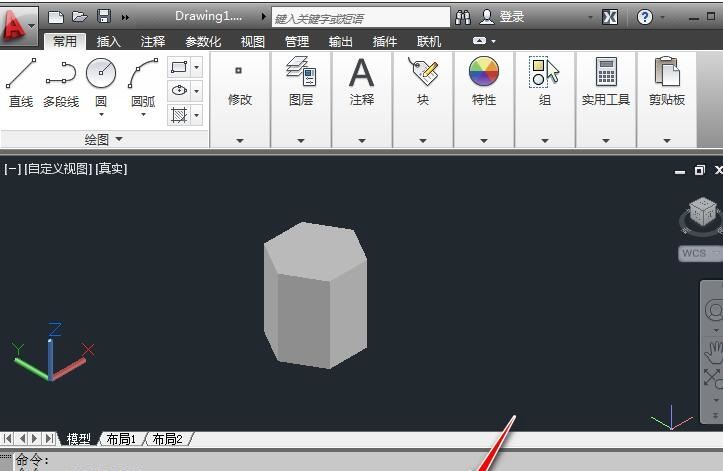Click the Open file folder icon
The width and height of the screenshot is (723, 471).
click(80, 17)
